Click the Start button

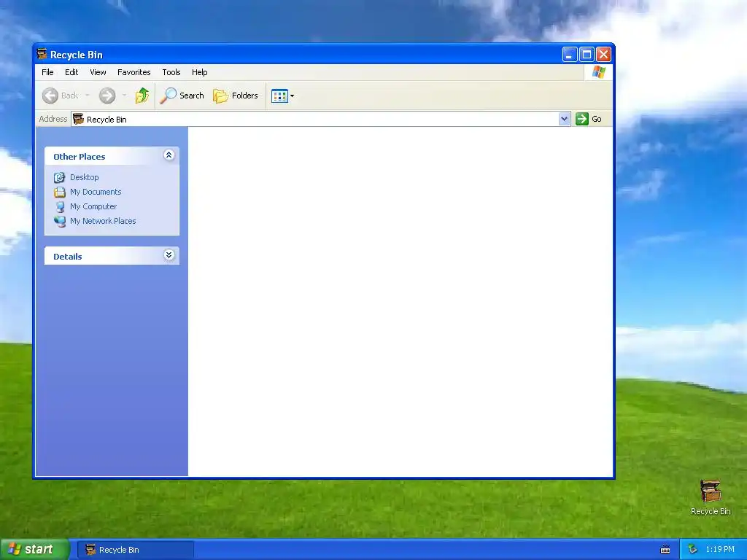point(34,550)
